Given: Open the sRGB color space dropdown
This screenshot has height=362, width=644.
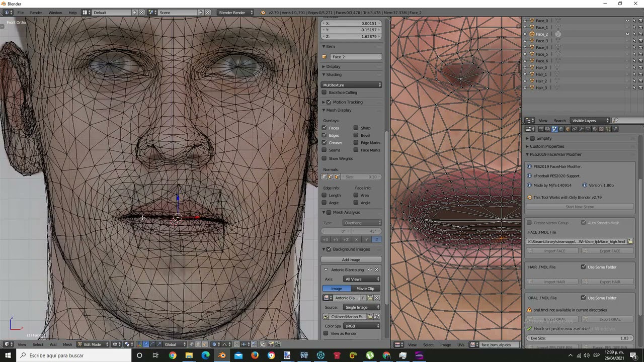Looking at the screenshot, I should 362,326.
